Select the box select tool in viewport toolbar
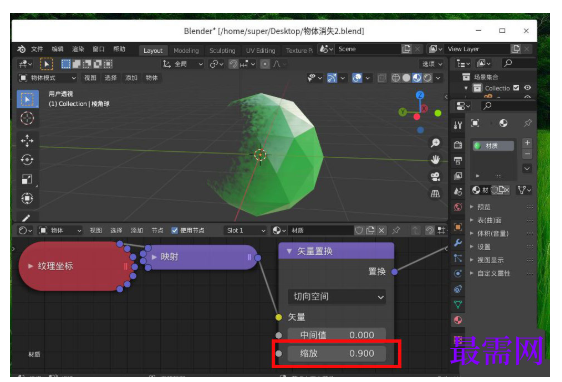562x382 pixels. tap(28, 99)
